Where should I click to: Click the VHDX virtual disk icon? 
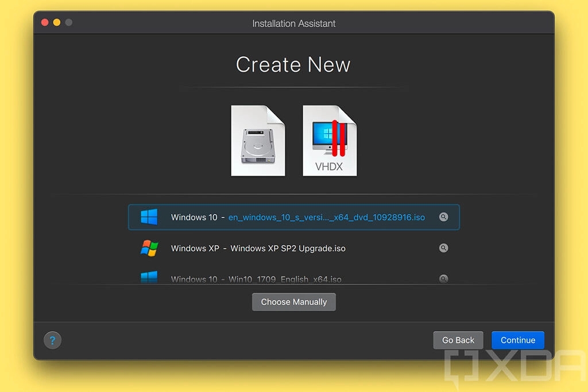point(330,141)
